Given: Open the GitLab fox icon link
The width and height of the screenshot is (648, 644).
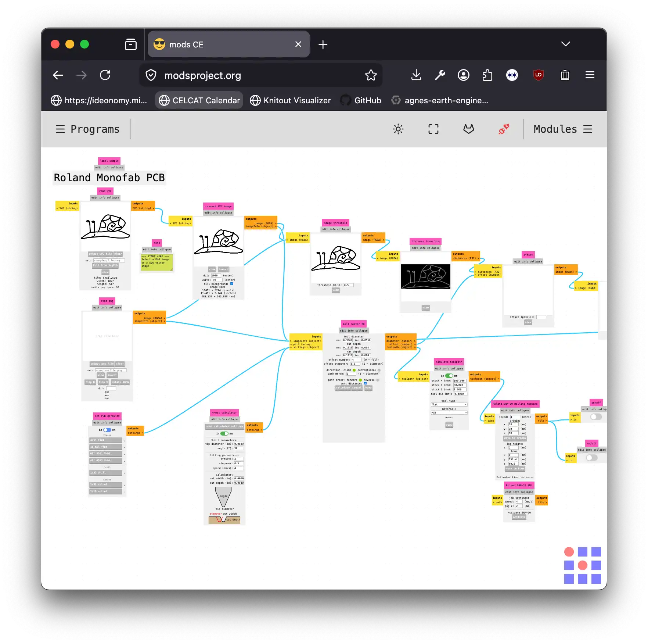Looking at the screenshot, I should 468,129.
